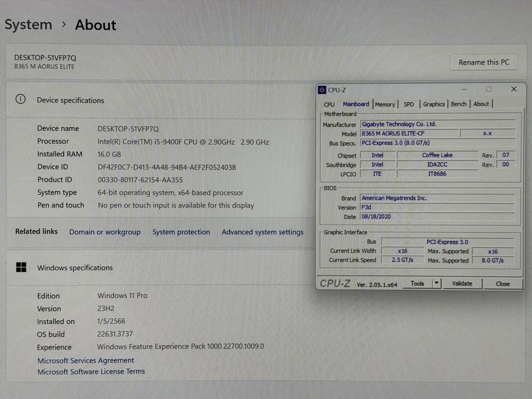Click the BIOS Date 08/18/2020
The height and width of the screenshot is (399, 532).
(x=438, y=217)
